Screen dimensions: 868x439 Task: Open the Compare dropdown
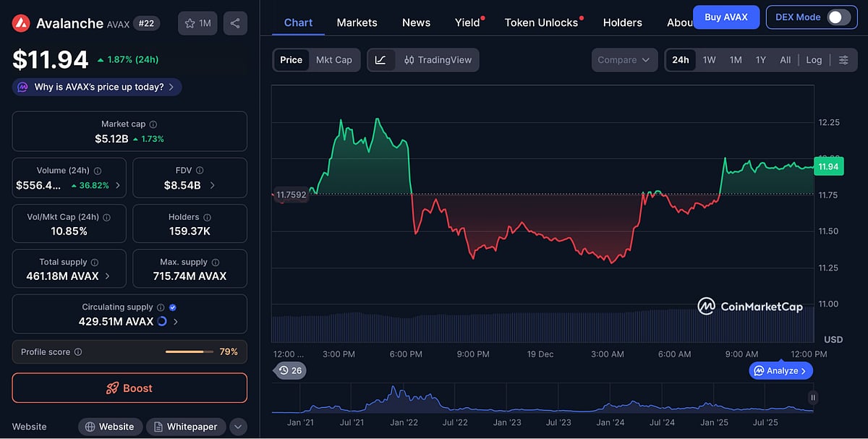point(624,60)
